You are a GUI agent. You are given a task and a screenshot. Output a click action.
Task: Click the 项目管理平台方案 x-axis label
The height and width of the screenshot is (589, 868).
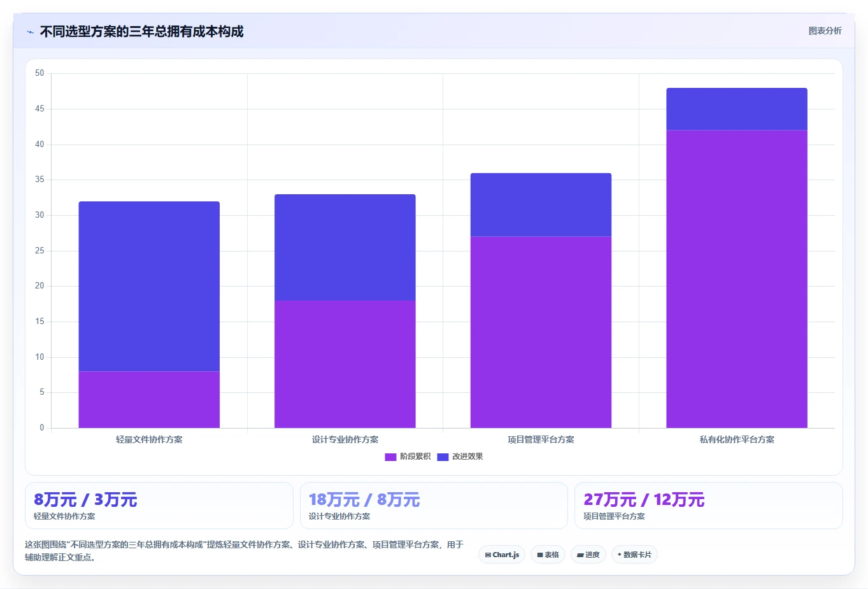click(541, 439)
